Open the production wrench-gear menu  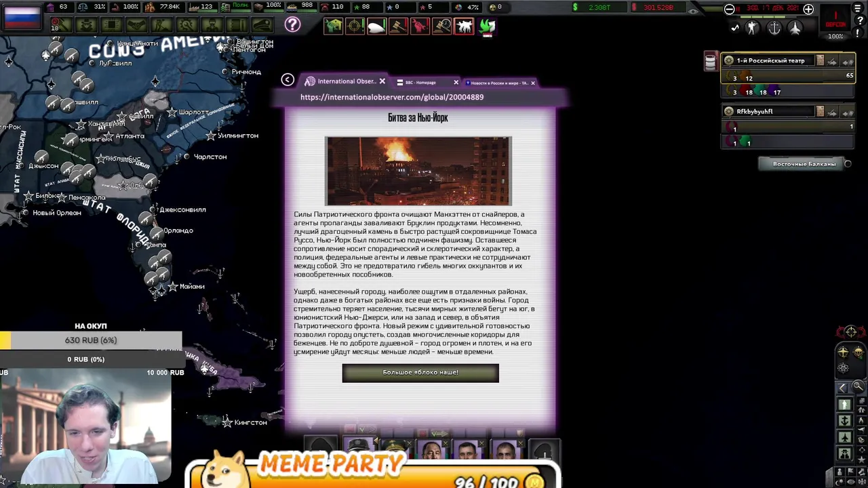pyautogui.click(x=187, y=25)
